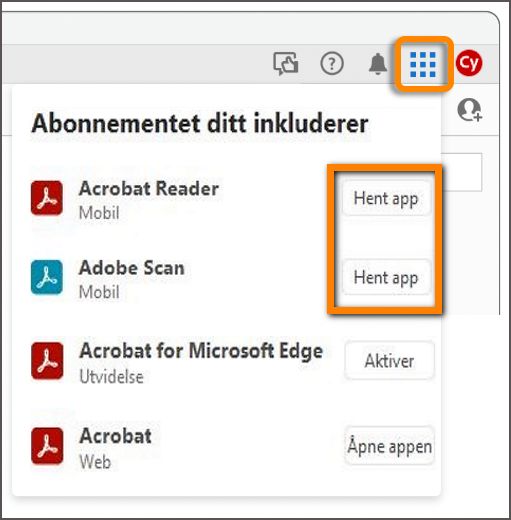Click the Acrobat Reader app icon
Viewport: 511px width, 520px height.
47,198
